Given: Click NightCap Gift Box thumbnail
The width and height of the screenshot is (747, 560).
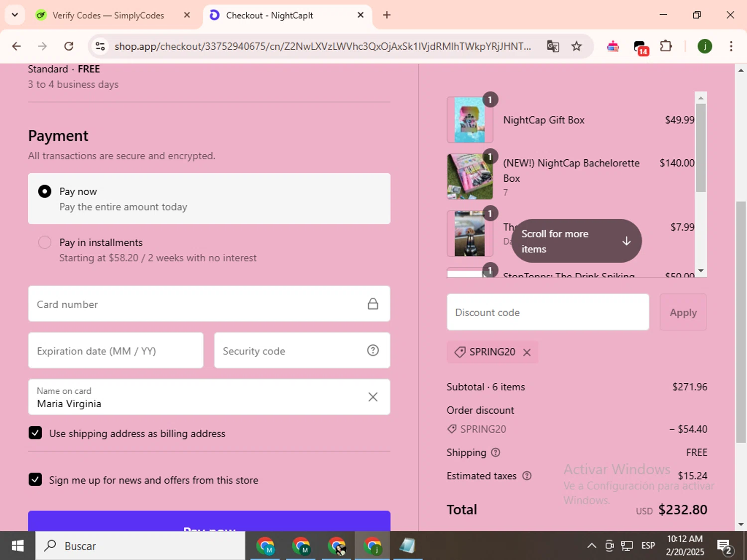Looking at the screenshot, I should click(x=470, y=120).
